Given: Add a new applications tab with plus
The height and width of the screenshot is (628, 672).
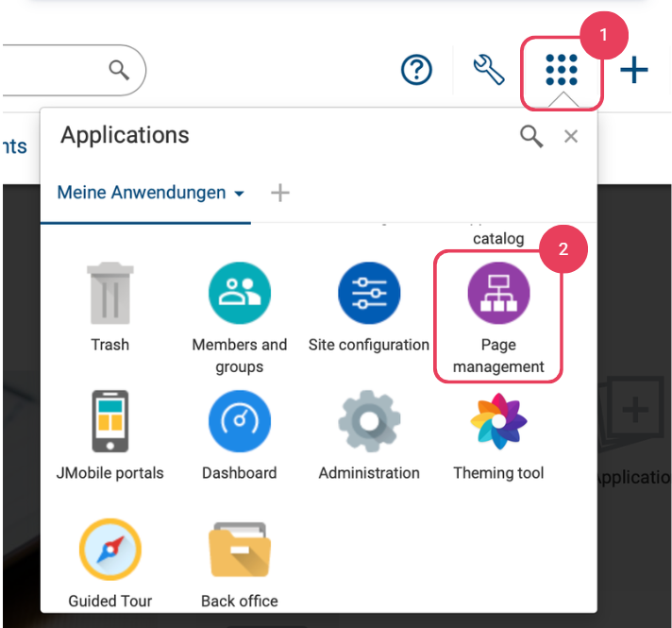Looking at the screenshot, I should [x=279, y=193].
